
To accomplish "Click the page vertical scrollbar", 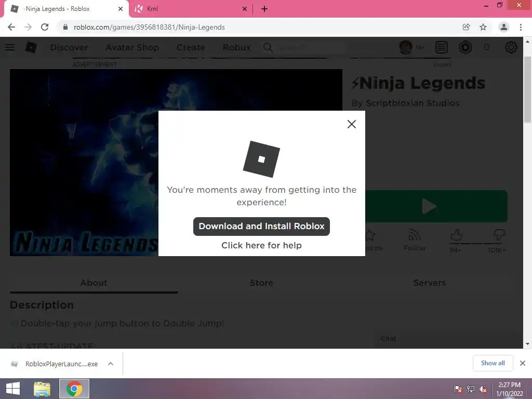I will coord(527,89).
